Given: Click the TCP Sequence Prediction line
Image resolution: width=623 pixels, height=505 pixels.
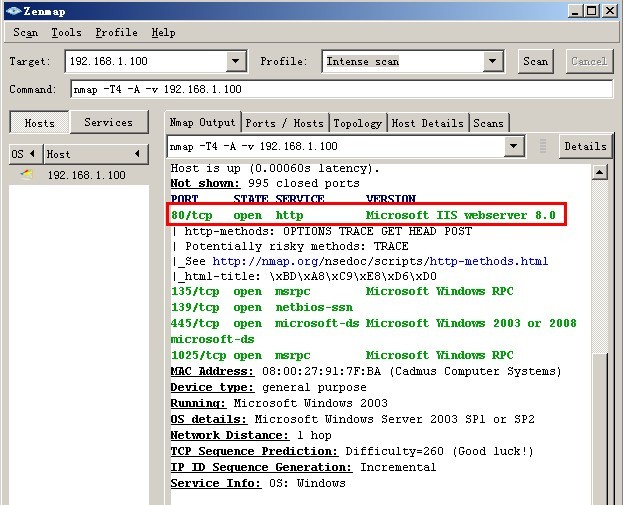Looking at the screenshot, I should point(352,451).
